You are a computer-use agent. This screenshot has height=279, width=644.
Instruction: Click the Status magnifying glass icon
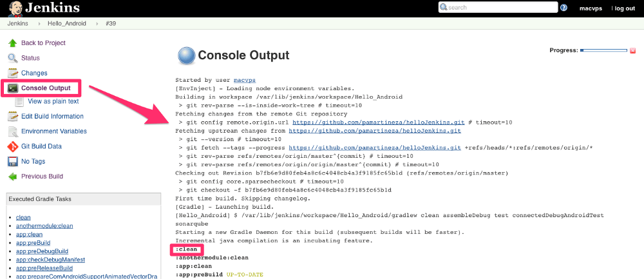click(x=12, y=58)
